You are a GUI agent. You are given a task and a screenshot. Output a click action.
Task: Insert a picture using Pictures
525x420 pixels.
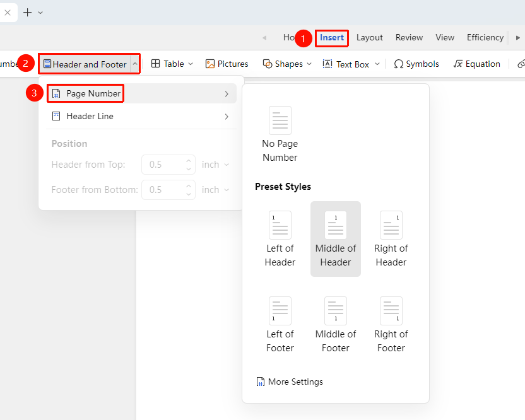(227, 64)
